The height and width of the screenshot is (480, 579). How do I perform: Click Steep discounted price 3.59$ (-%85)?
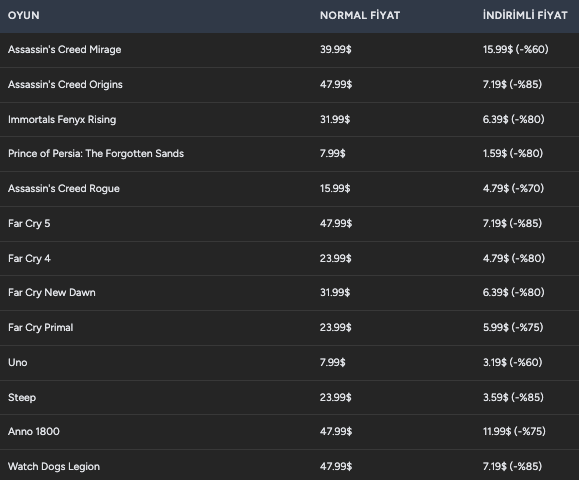513,398
